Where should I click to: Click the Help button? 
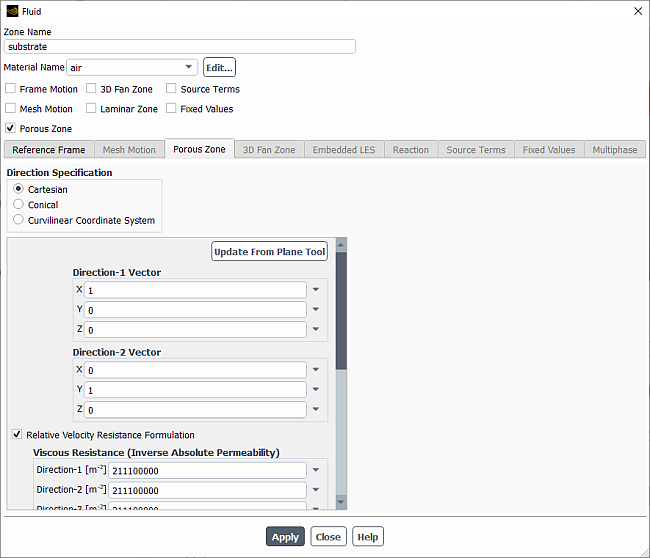coord(368,536)
